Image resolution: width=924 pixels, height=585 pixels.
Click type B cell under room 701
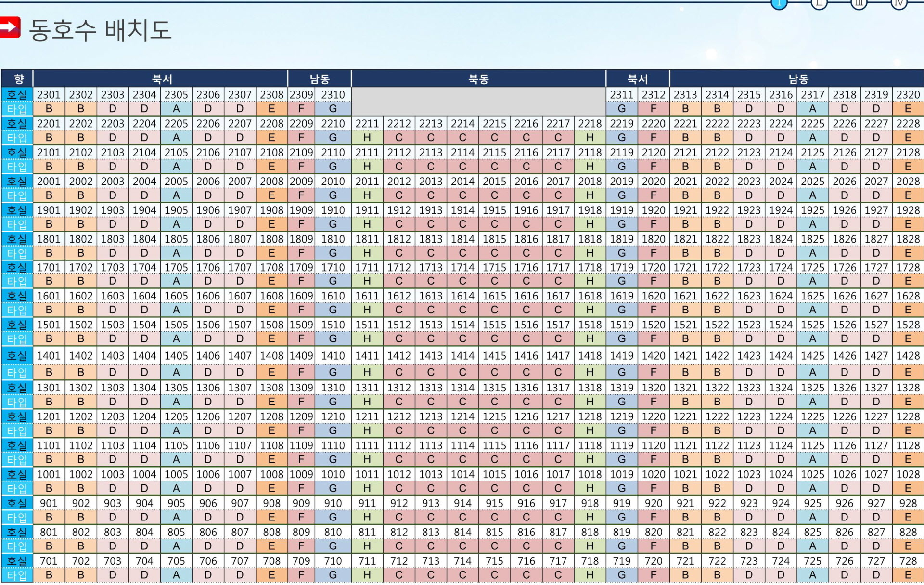(x=49, y=575)
